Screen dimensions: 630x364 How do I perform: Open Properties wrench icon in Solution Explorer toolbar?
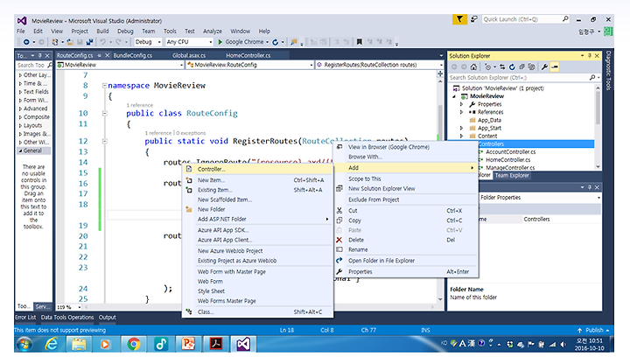click(x=544, y=67)
